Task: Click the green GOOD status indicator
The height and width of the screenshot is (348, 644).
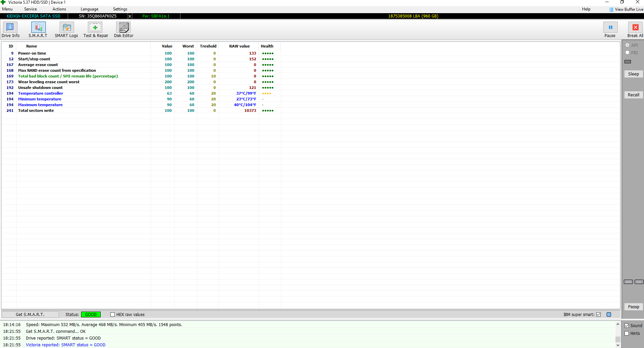Action: (x=91, y=315)
